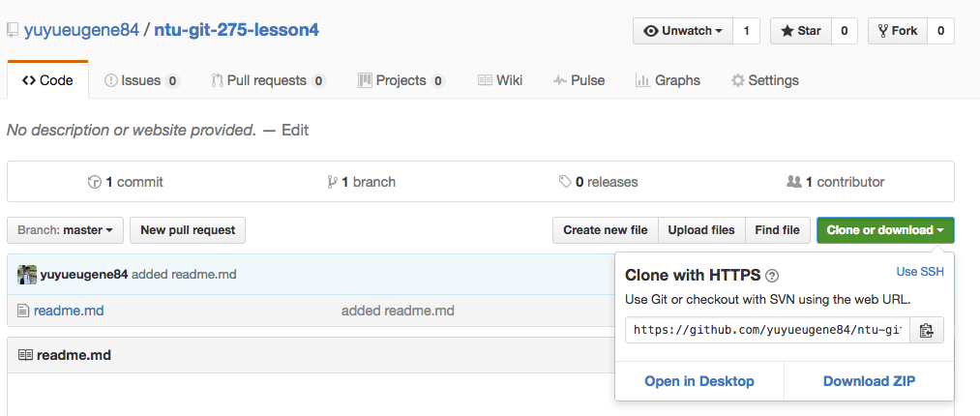Open repository Settings tab
The image size is (980, 416).
(765, 80)
